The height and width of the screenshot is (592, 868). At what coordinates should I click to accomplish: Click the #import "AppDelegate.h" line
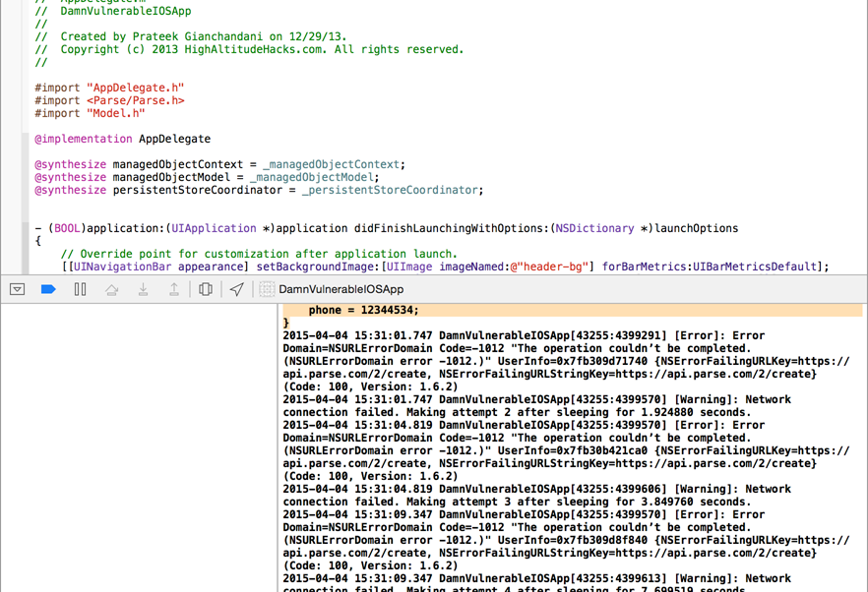109,88
